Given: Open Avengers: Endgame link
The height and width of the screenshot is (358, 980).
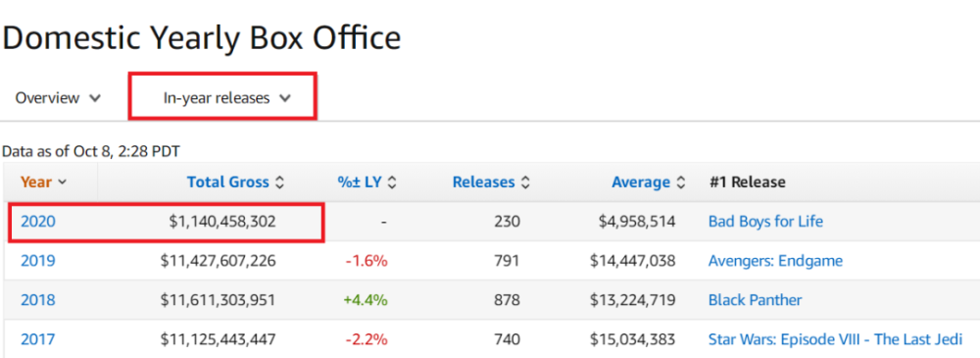Looking at the screenshot, I should (775, 260).
